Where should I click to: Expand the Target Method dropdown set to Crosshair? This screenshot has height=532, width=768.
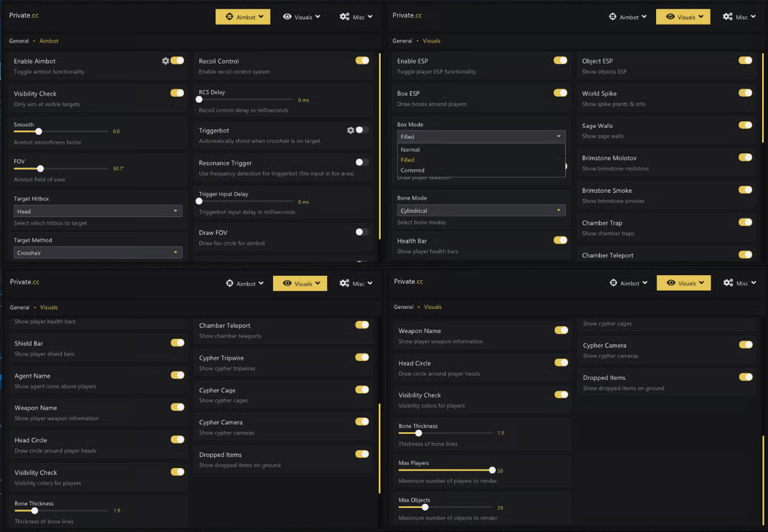click(98, 253)
